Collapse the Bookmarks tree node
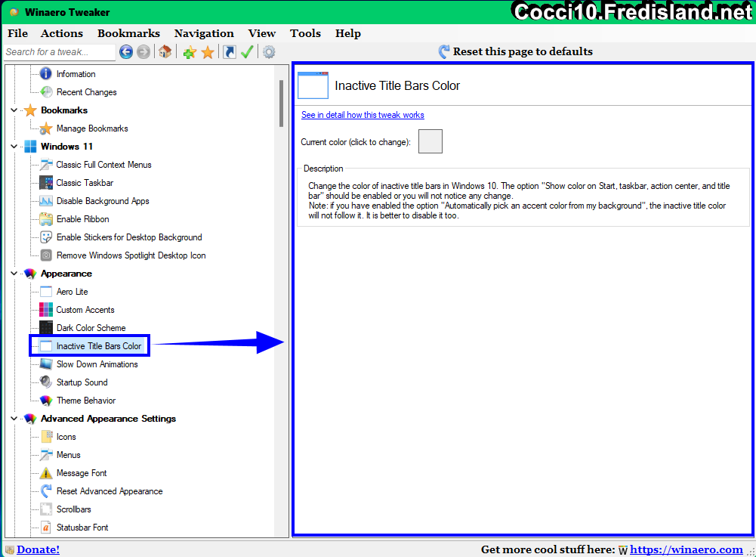Viewport: 756px width, 557px height. (x=14, y=110)
